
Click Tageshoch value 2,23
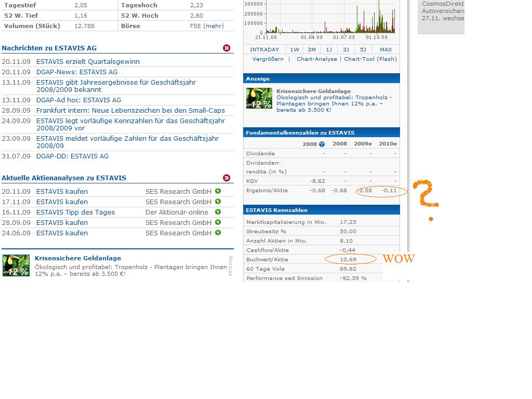point(196,5)
